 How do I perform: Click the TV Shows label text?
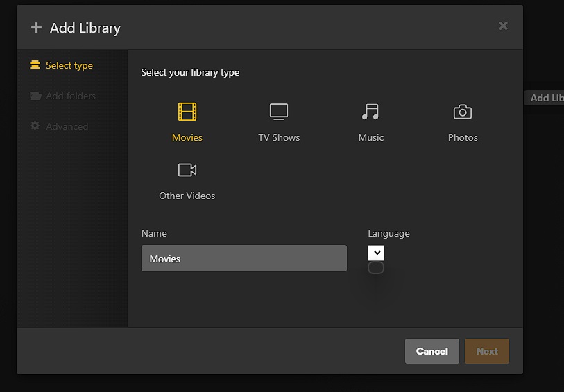[x=279, y=138]
